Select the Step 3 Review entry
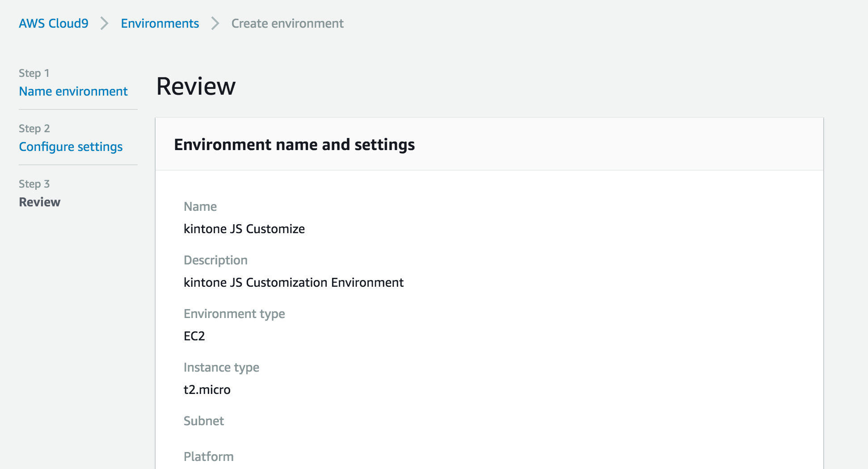Screen dimensions: 868x469 [x=39, y=202]
